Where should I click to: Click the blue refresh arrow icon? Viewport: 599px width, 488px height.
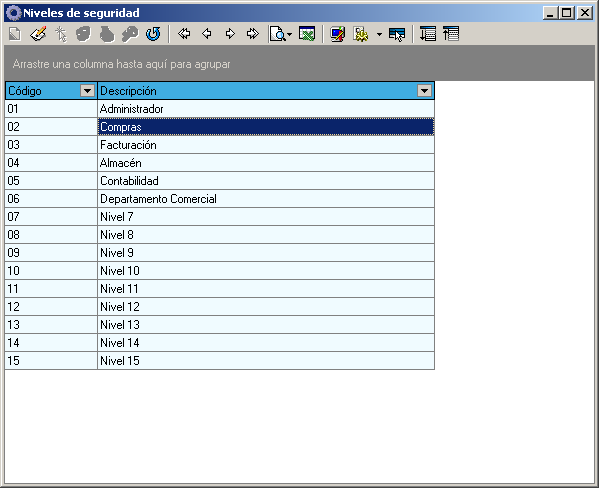tap(153, 34)
